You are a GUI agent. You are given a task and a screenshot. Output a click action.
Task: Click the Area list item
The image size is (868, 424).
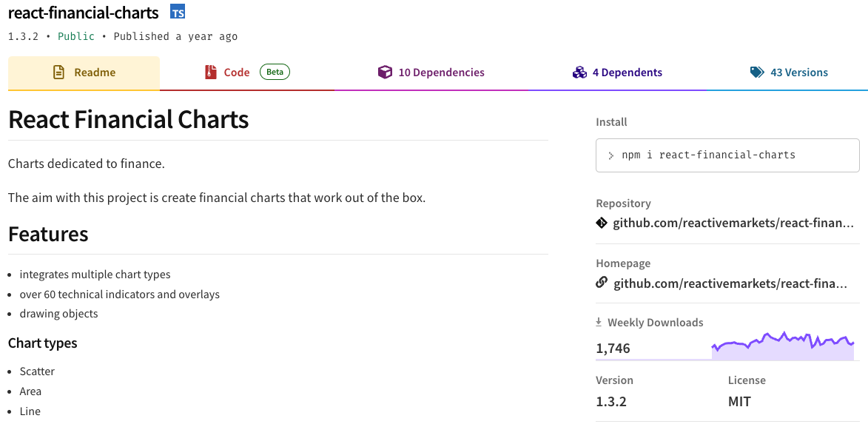coord(30,391)
